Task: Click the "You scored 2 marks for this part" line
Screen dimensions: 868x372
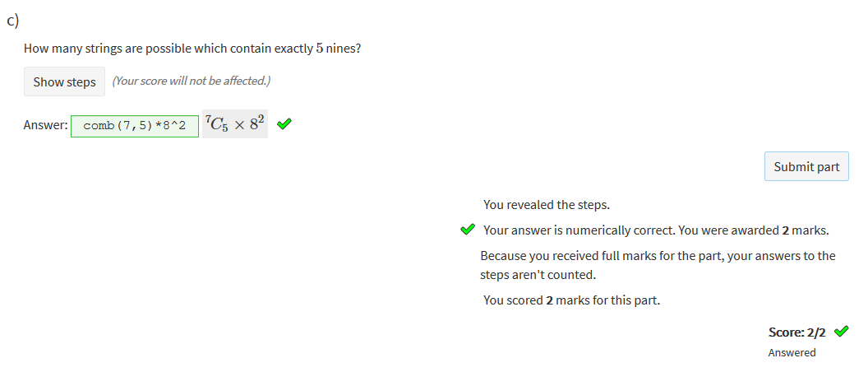Action: point(571,300)
